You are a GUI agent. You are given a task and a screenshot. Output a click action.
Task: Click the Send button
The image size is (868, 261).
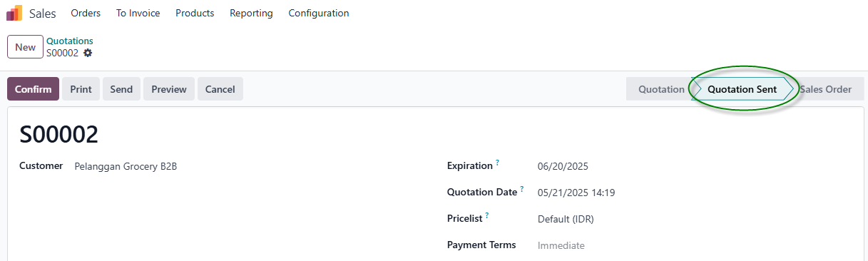pos(121,89)
